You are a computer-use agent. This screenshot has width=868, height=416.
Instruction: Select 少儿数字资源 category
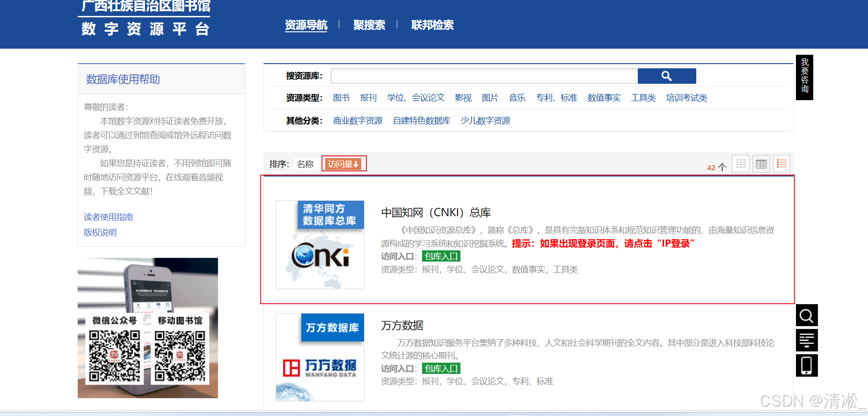tap(485, 121)
